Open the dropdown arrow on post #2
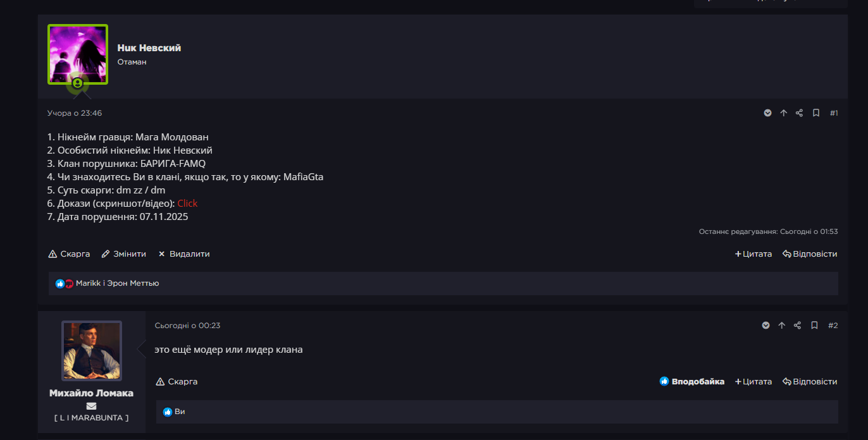Image resolution: width=868 pixels, height=440 pixels. [766, 326]
